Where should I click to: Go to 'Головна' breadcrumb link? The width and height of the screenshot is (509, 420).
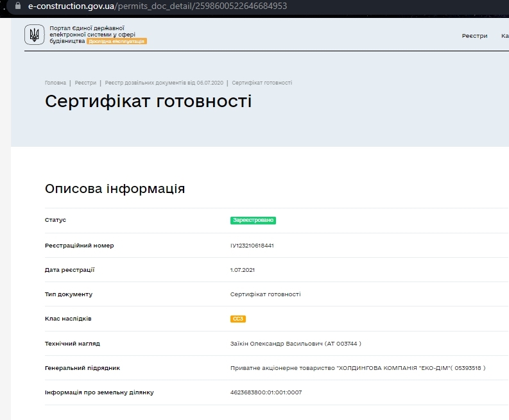(55, 83)
